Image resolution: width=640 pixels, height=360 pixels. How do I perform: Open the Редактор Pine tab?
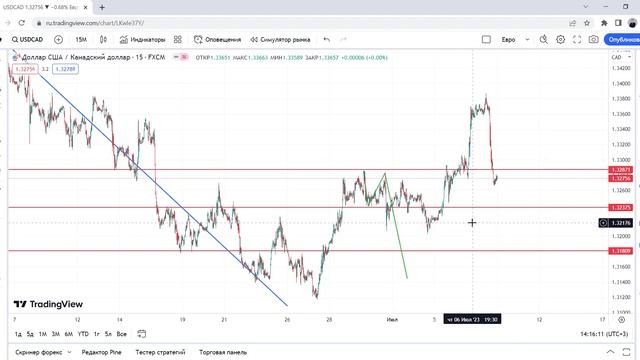coord(101,352)
